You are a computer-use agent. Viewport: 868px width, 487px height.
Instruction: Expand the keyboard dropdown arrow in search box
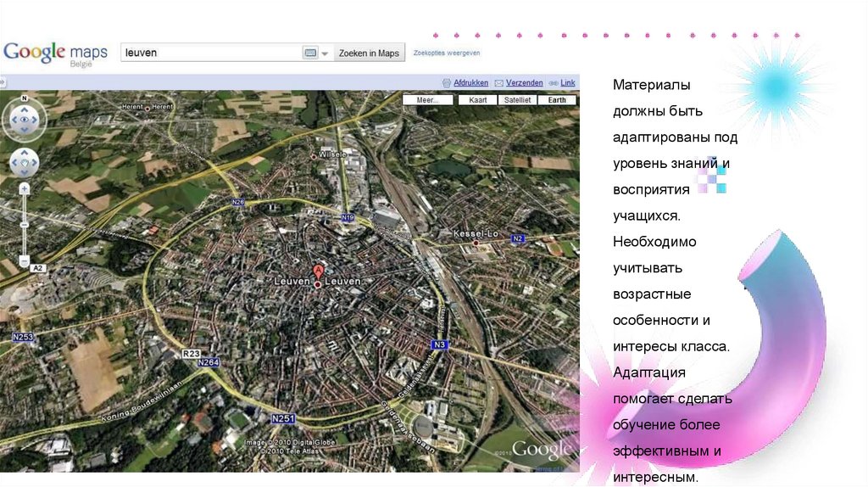point(325,53)
